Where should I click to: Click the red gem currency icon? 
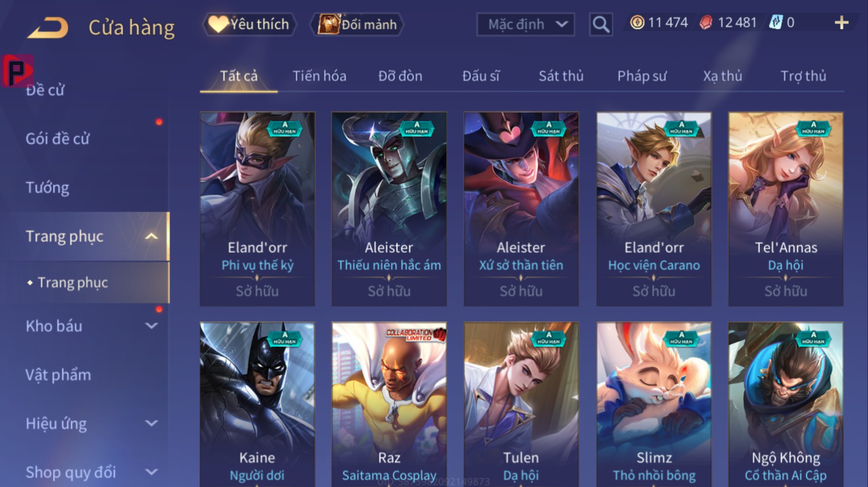pos(706,22)
